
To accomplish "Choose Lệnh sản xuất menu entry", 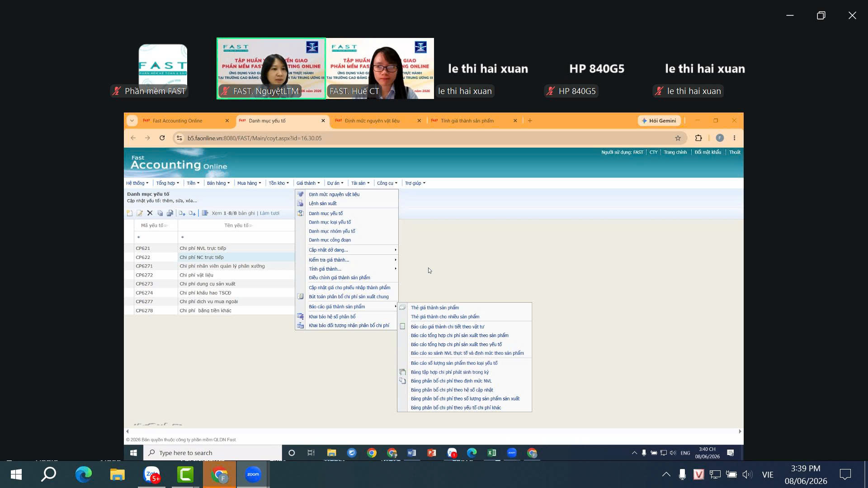I will click(322, 203).
